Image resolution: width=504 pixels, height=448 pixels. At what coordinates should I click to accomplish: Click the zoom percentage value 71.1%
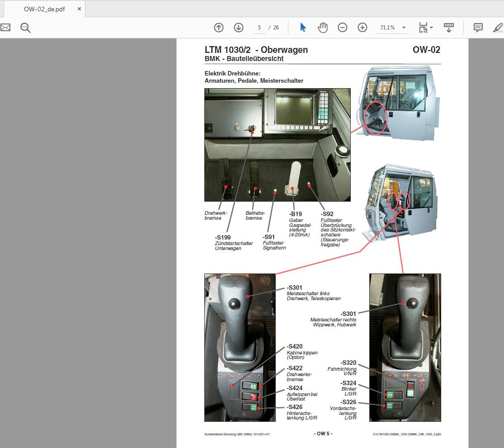(387, 28)
